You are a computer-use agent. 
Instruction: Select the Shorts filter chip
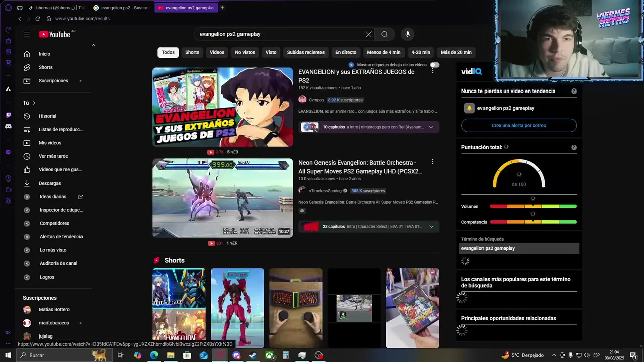pyautogui.click(x=192, y=52)
